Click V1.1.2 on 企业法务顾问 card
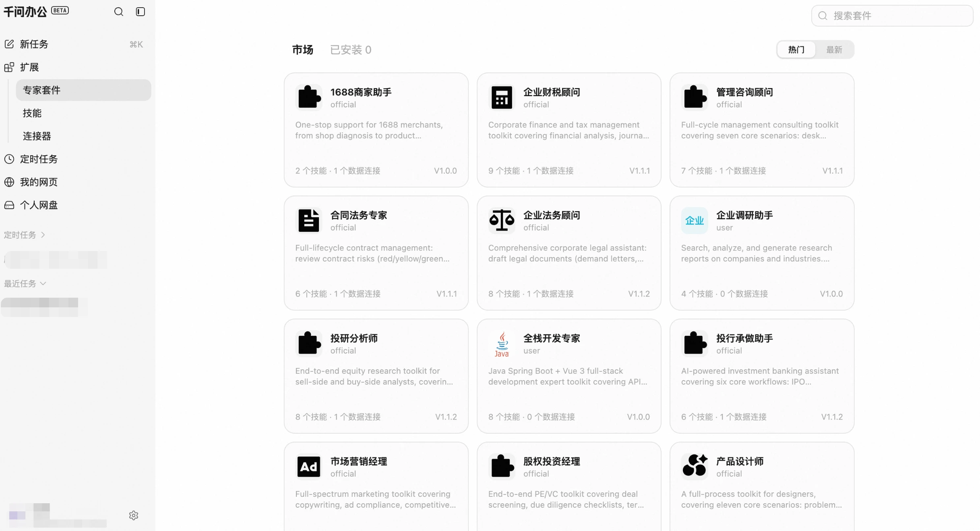This screenshot has width=980, height=531. tap(639, 294)
